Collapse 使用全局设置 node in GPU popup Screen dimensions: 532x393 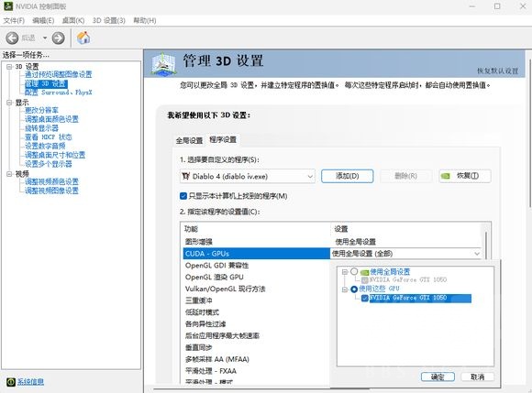pyautogui.click(x=344, y=272)
